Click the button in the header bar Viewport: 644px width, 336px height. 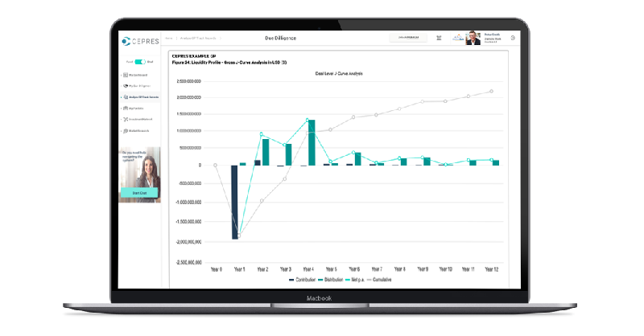coord(408,37)
